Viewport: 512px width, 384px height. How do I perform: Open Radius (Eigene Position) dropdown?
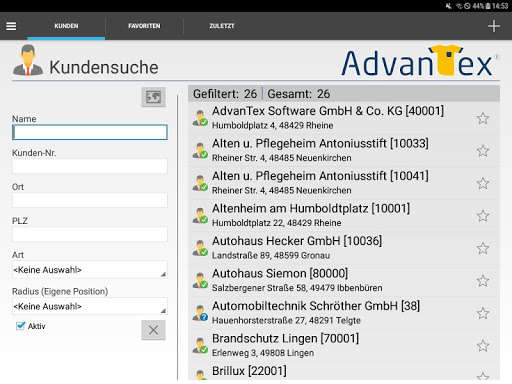[x=90, y=306]
